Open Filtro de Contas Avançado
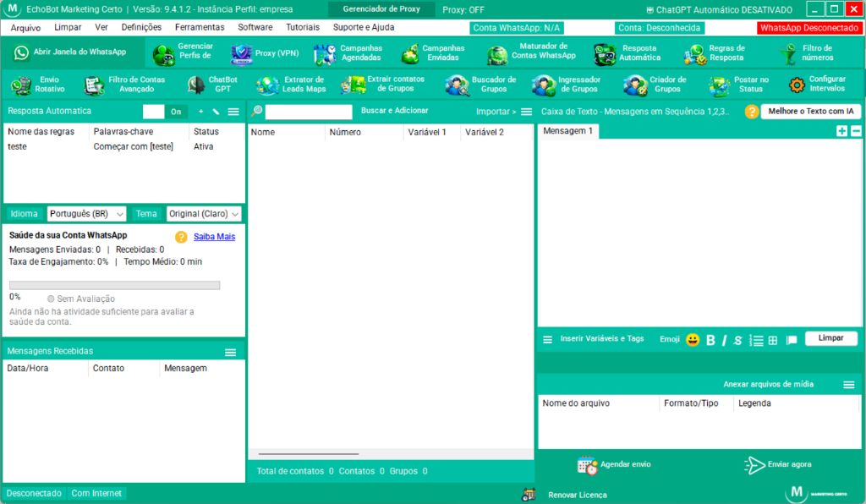The height and width of the screenshot is (504, 866). pos(125,85)
